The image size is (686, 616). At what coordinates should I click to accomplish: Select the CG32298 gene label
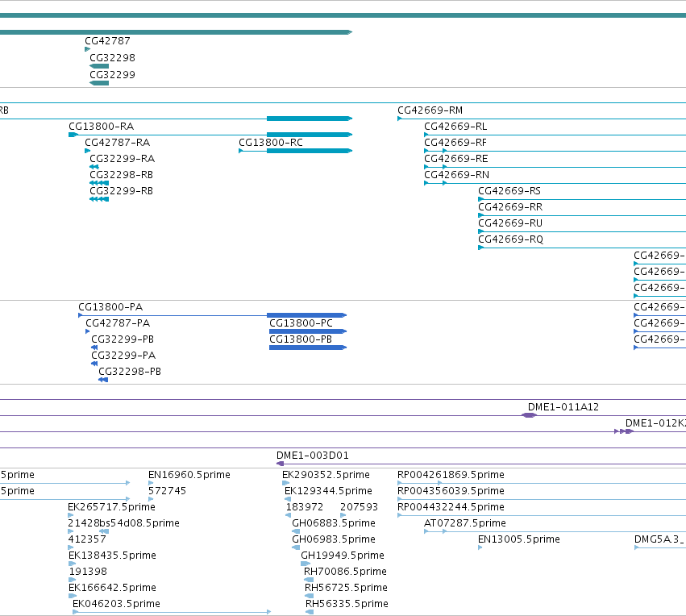[112, 58]
